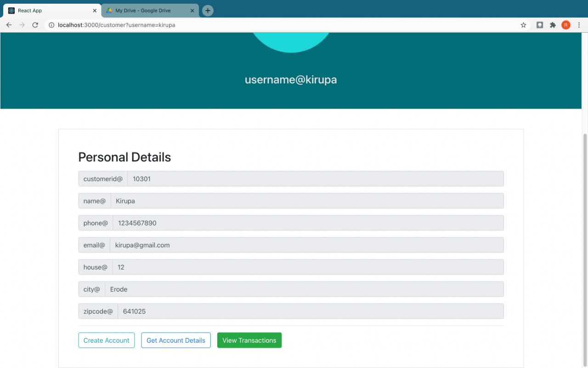Open the Extensions puzzle piece icon
The image size is (588, 368).
pyautogui.click(x=553, y=25)
